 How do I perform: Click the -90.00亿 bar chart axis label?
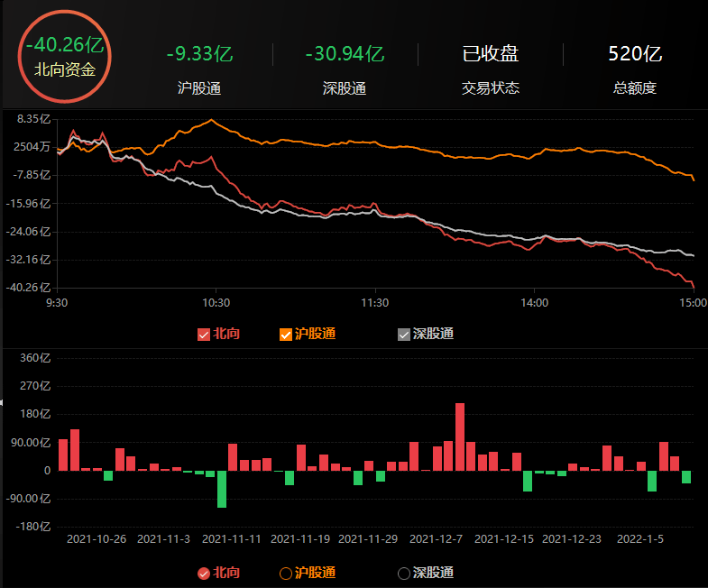29,499
